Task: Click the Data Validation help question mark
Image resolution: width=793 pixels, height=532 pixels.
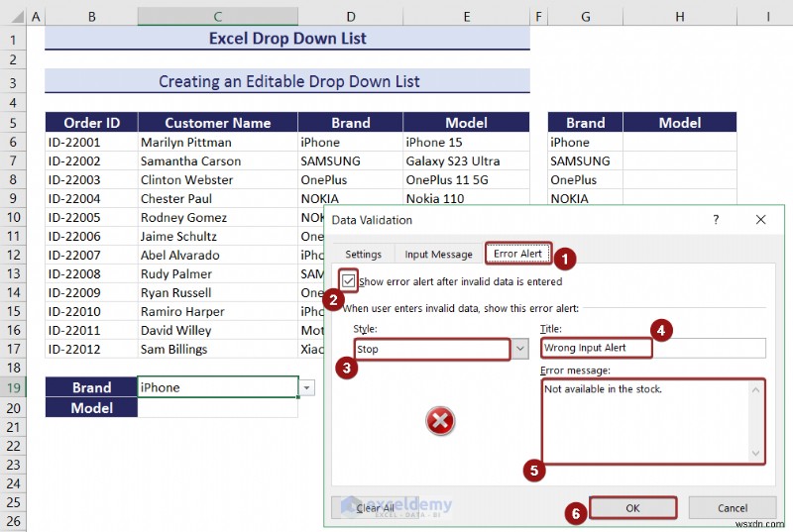Action: point(716,220)
